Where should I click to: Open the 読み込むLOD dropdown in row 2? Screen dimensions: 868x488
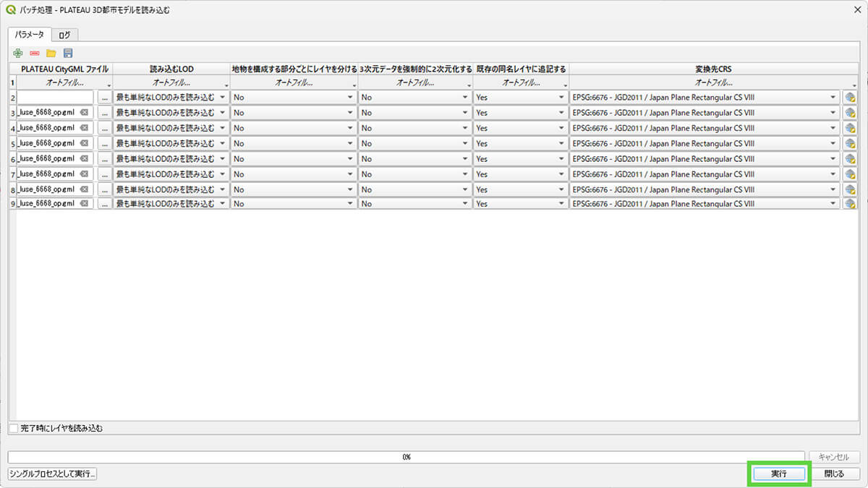coord(171,97)
